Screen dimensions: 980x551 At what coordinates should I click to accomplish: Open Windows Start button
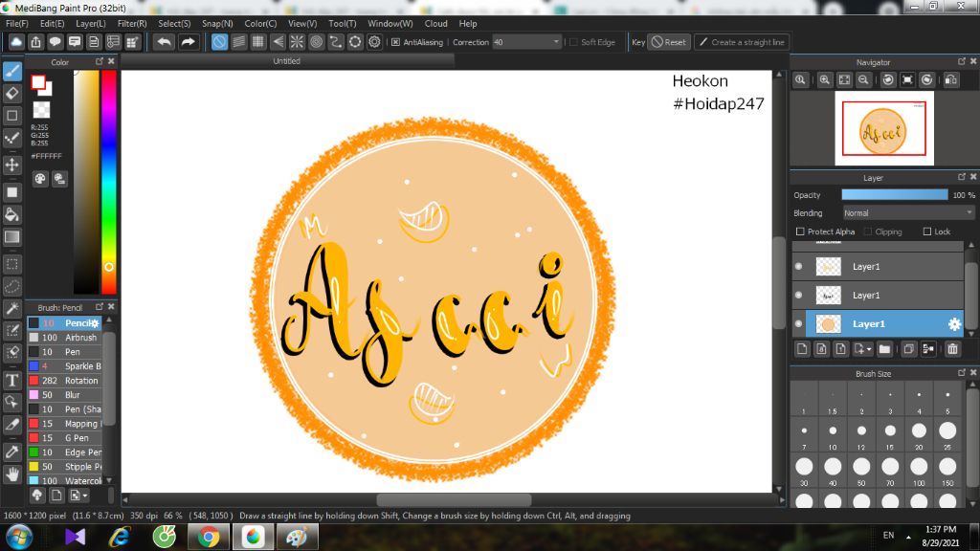coord(19,538)
